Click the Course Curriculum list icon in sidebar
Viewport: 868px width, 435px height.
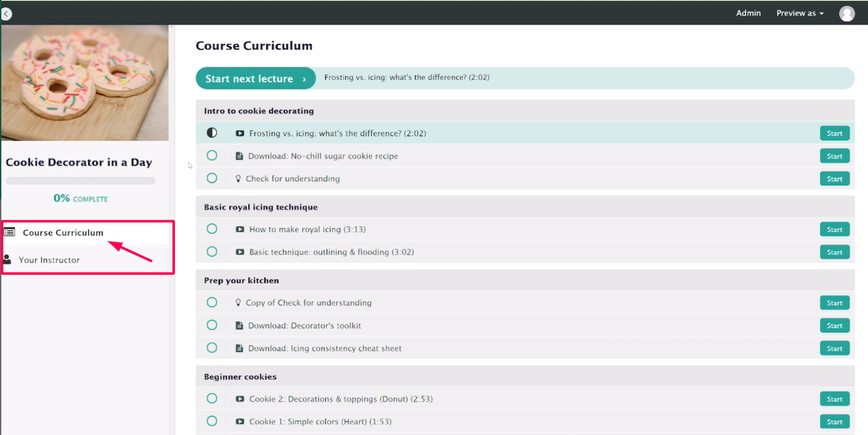tap(9, 232)
